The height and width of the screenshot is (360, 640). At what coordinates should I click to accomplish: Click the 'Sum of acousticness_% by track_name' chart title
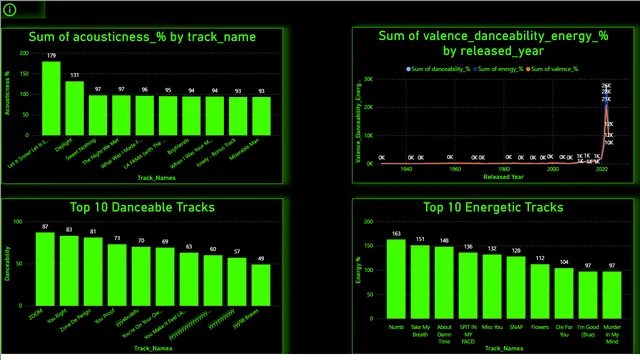[x=142, y=37]
